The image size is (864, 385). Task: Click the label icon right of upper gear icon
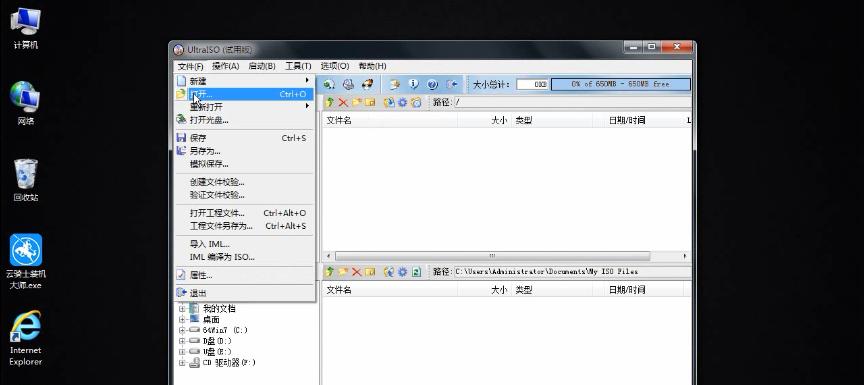tap(416, 102)
